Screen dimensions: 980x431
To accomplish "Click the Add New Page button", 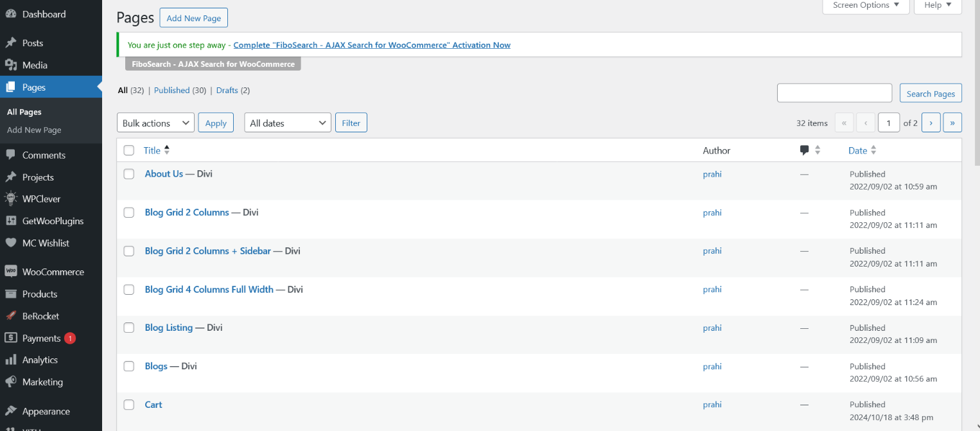I will point(194,18).
